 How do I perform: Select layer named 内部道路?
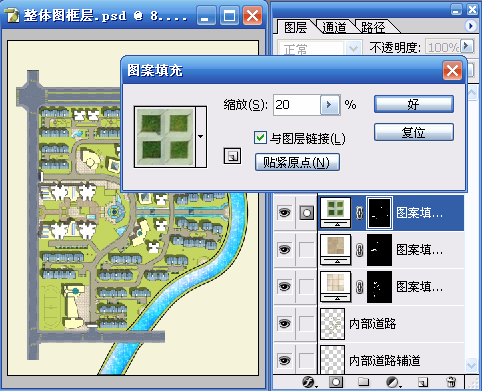pyautogui.click(x=373, y=324)
